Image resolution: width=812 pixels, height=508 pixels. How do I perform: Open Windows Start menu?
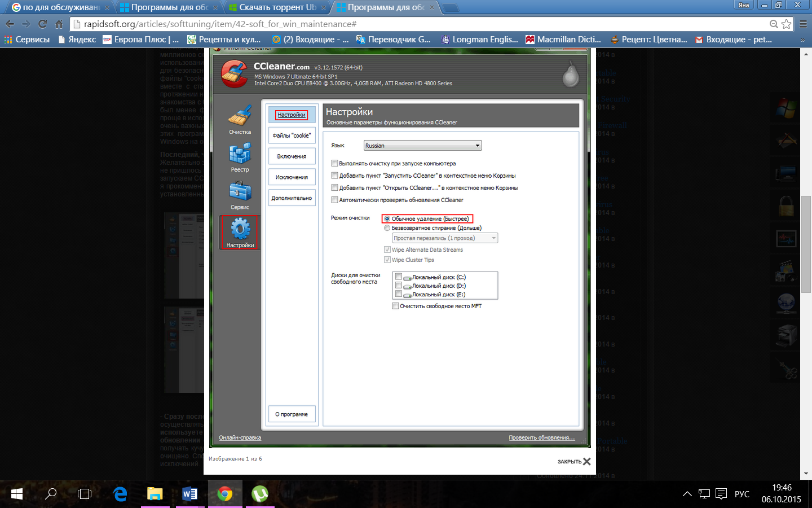tap(17, 494)
